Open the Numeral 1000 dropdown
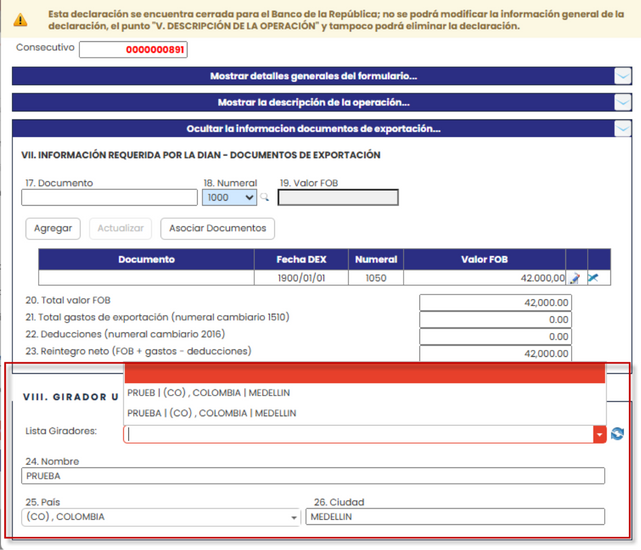This screenshot has height=550, width=641. 229,198
